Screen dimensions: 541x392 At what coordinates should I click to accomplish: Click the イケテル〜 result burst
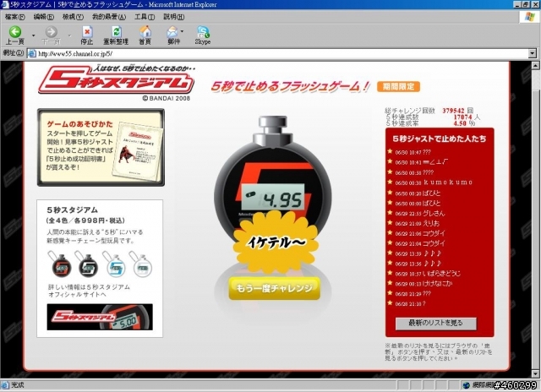pyautogui.click(x=276, y=242)
